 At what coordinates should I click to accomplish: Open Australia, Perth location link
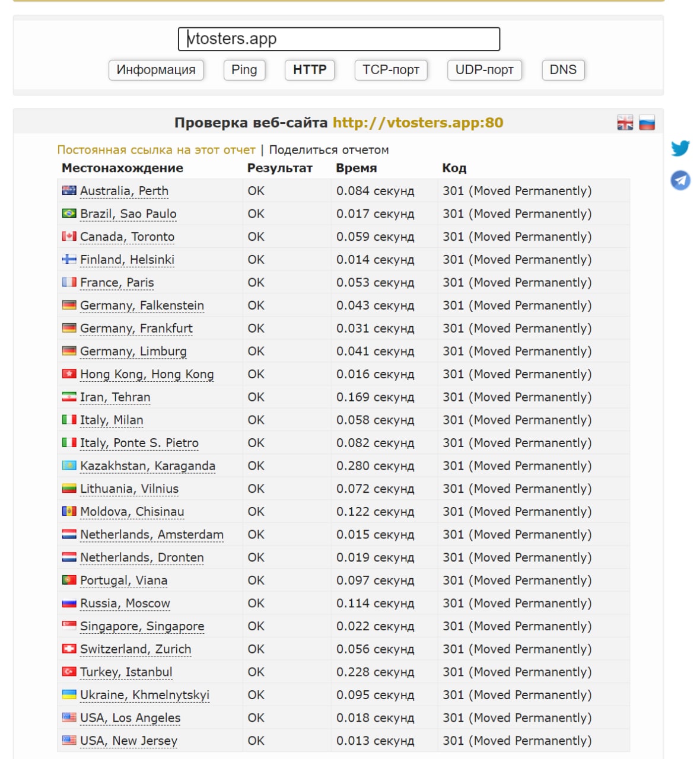(125, 191)
